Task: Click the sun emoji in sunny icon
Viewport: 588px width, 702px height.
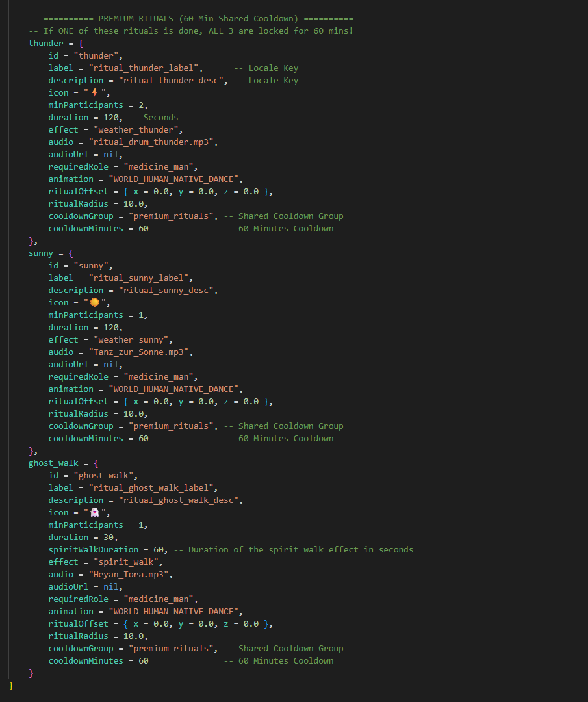Action: pyautogui.click(x=94, y=303)
